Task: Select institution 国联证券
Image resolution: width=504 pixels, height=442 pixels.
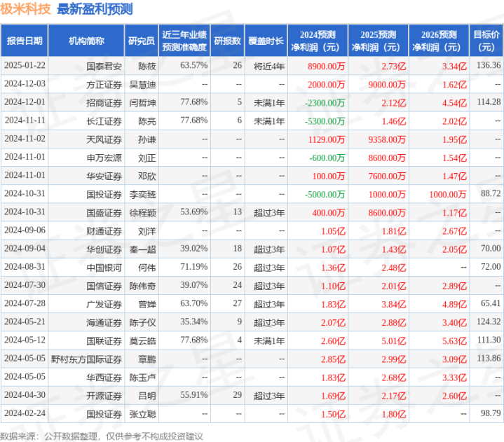Action: click(104, 341)
